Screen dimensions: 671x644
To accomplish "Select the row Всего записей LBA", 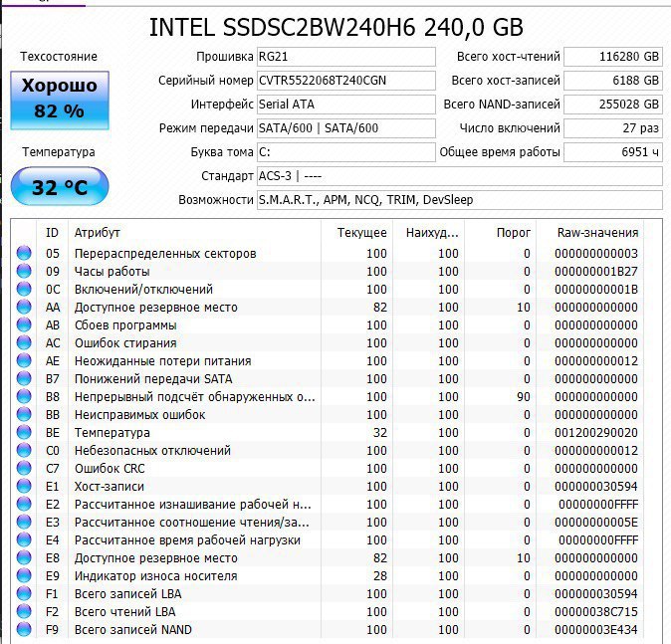I will coord(328,594).
